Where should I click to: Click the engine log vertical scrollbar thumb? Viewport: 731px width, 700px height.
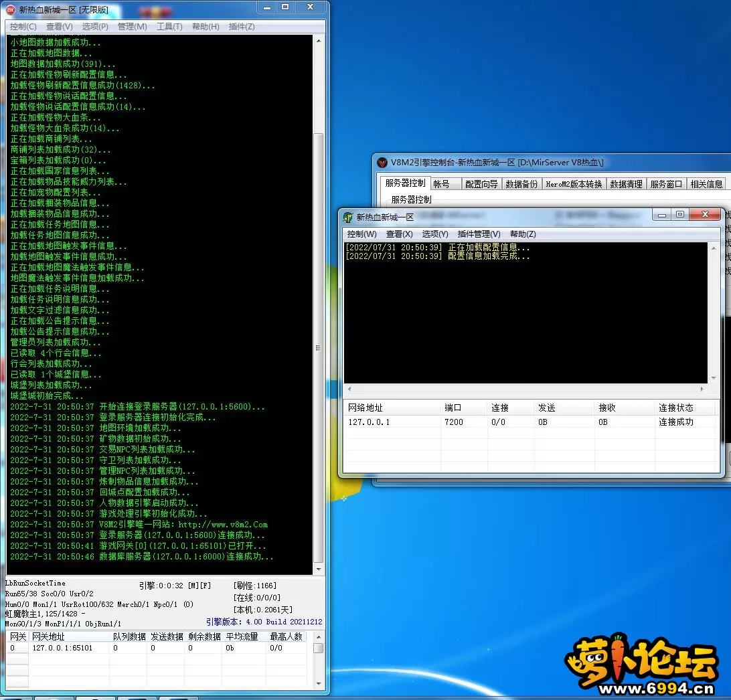tap(319, 348)
